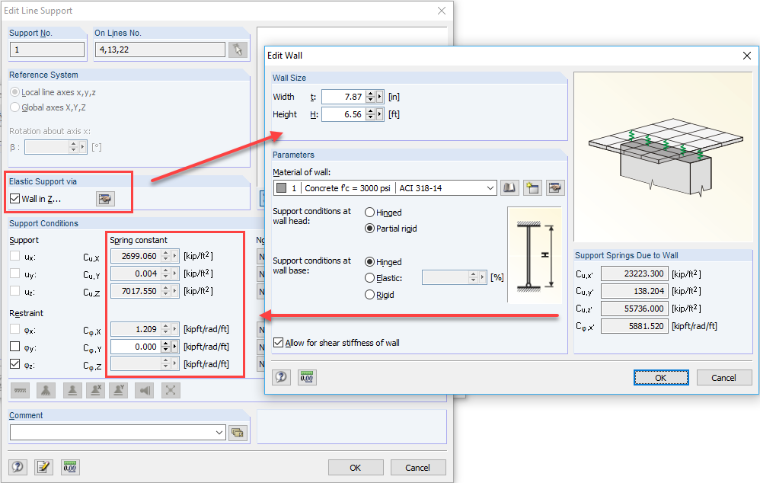This screenshot has width=760, height=483.
Task: Open material library book icon in Edit Wall
Action: pyautogui.click(x=509, y=188)
